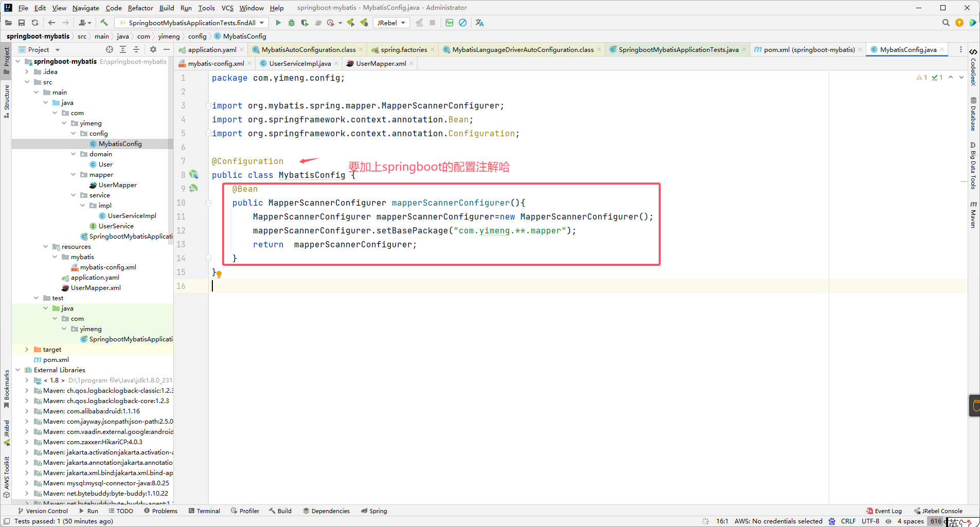Click next highlighted error down arrow
The image size is (980, 527).
961,78
